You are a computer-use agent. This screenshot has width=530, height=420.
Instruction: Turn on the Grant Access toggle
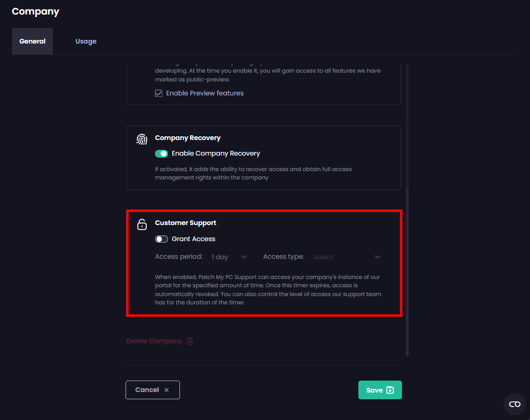(x=161, y=239)
